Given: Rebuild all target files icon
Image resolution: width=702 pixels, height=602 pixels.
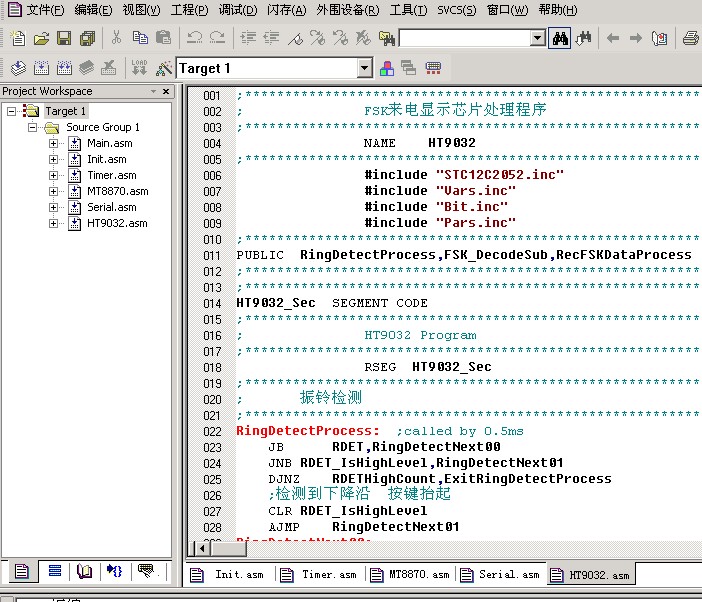Looking at the screenshot, I should (x=64, y=68).
